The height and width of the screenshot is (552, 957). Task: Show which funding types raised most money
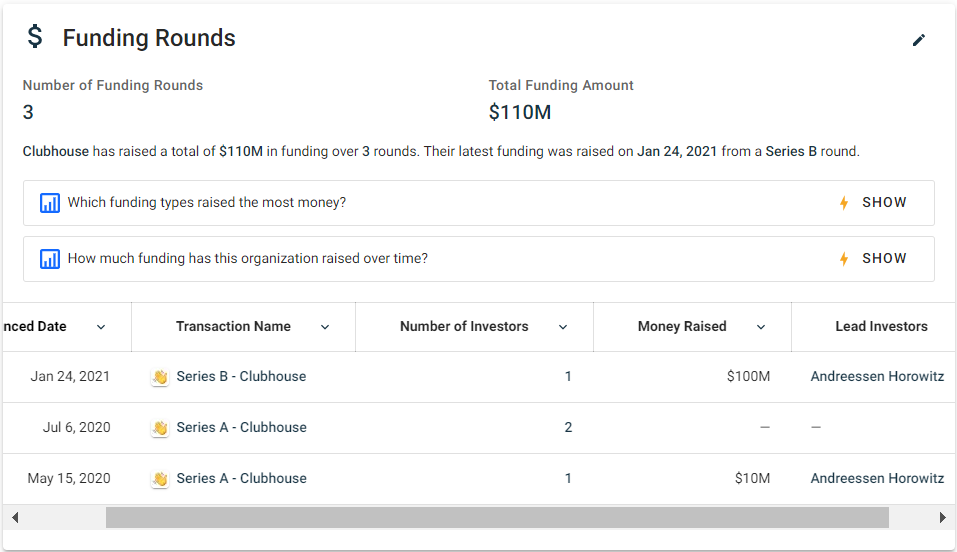(884, 202)
